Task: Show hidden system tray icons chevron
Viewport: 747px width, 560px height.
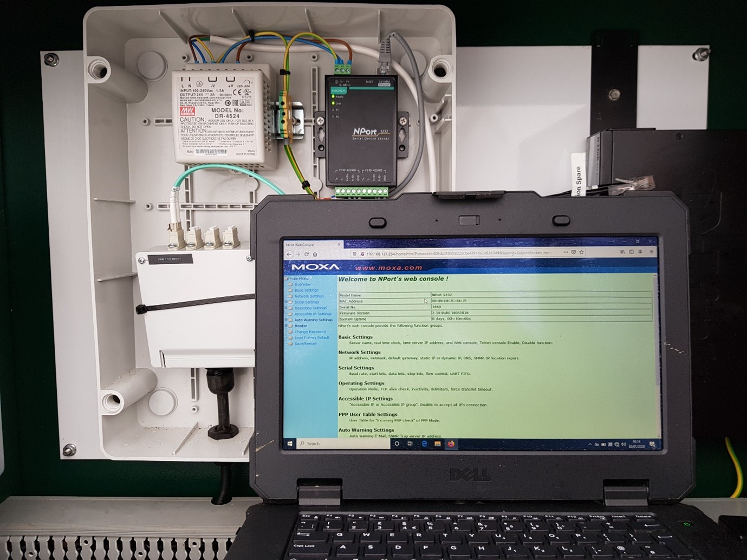Action: click(x=590, y=444)
